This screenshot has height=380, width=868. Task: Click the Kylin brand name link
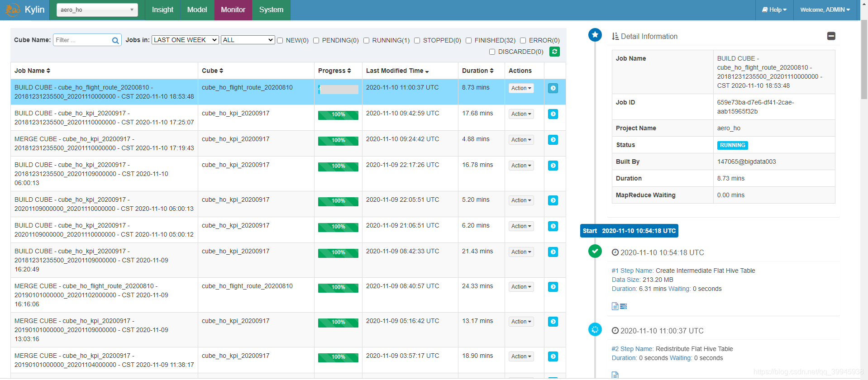coord(34,9)
